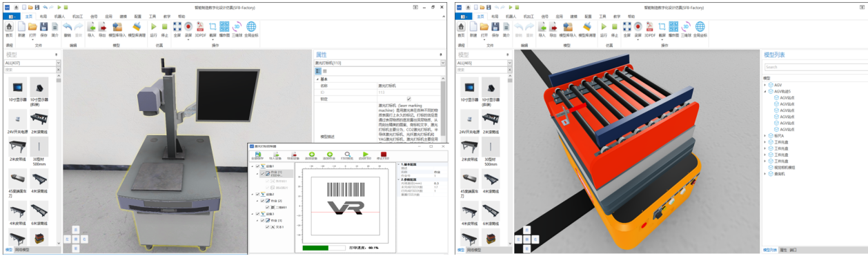The image size is (868, 256).
Task: Click the 新建 (New) file button in left window
Action: tap(21, 27)
